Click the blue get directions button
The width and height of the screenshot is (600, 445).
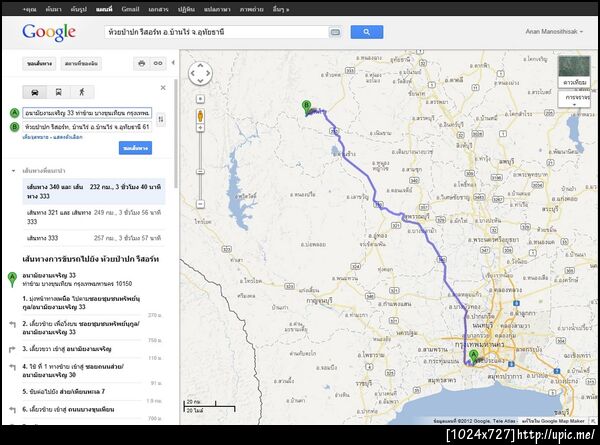click(x=135, y=148)
